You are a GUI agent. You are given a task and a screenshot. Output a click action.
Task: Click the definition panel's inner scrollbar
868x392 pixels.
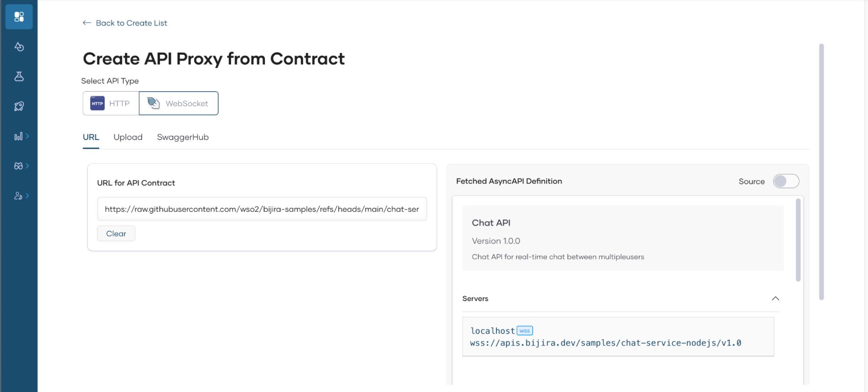coord(798,240)
